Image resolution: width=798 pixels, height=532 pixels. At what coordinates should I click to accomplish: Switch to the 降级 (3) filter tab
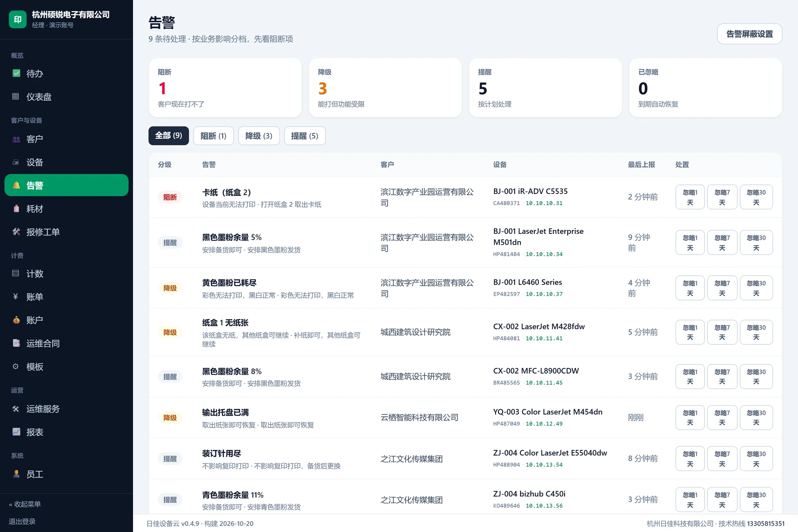pos(259,136)
